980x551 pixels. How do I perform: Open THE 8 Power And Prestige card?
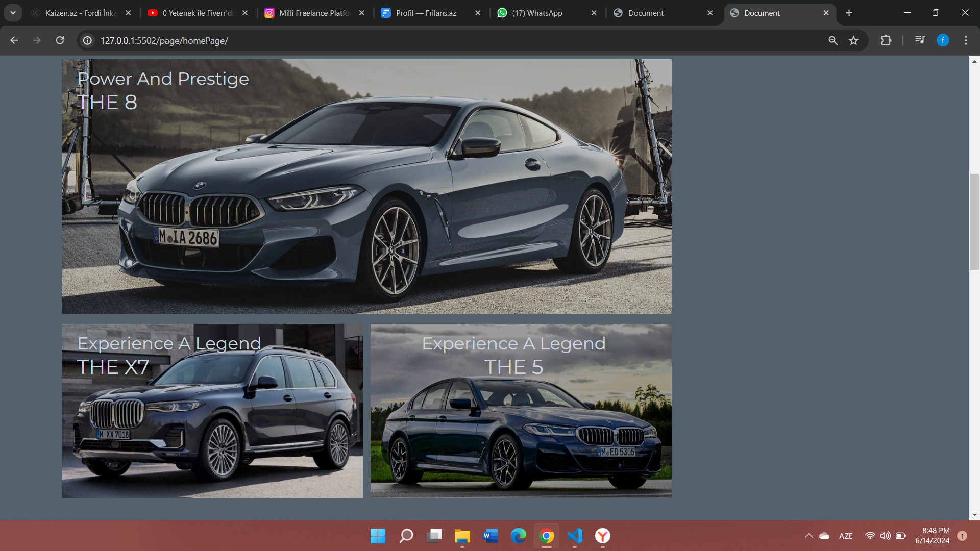pos(366,186)
